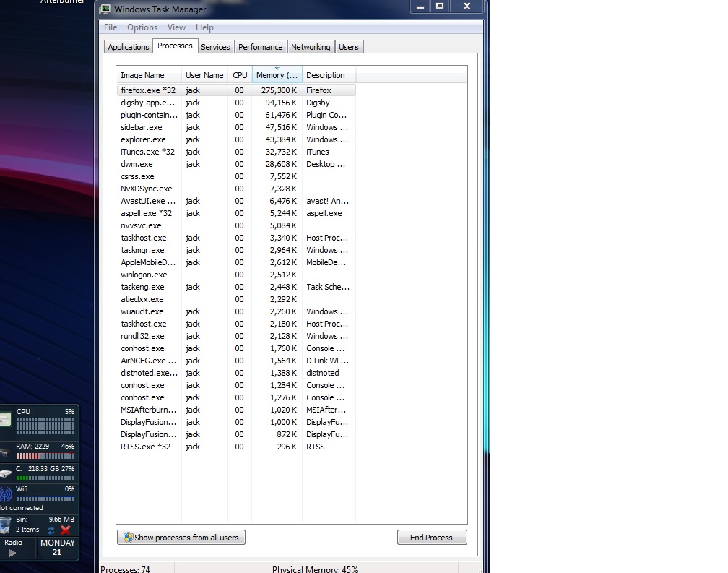Sort by CPU column header
Viewport: 728px width, 573px height.
click(x=240, y=75)
